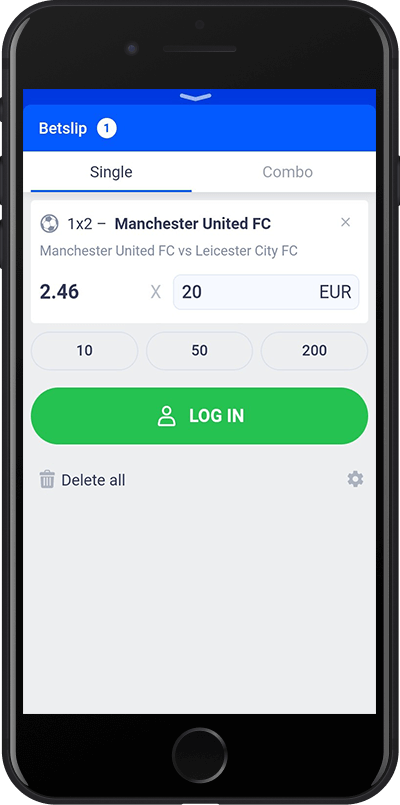
Task: Remove the Manchester United FC bet
Action: click(346, 222)
